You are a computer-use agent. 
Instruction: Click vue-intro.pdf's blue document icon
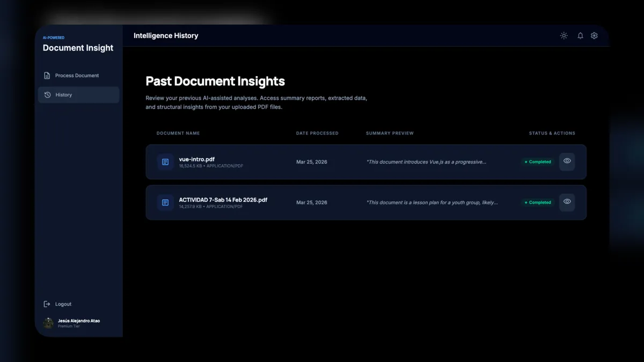[165, 161]
